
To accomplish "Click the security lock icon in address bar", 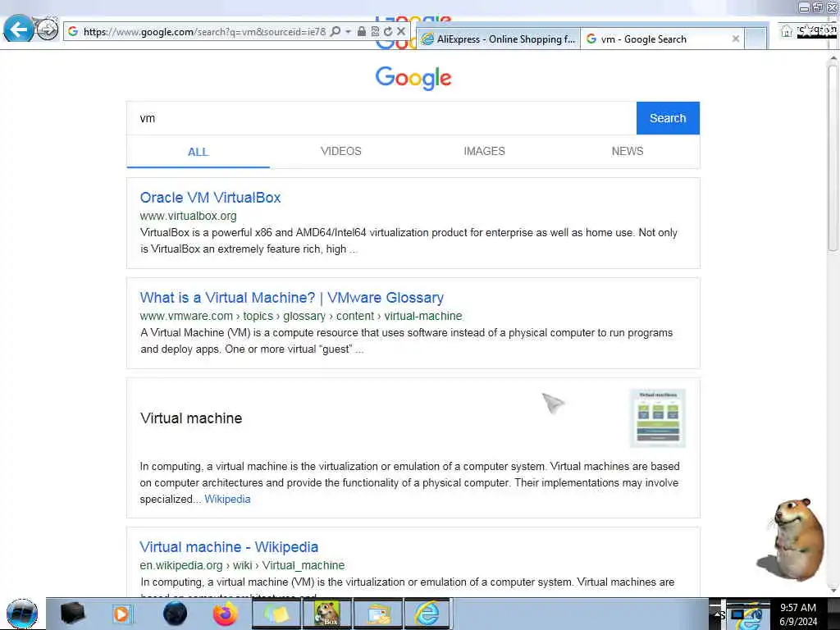I will (x=362, y=32).
